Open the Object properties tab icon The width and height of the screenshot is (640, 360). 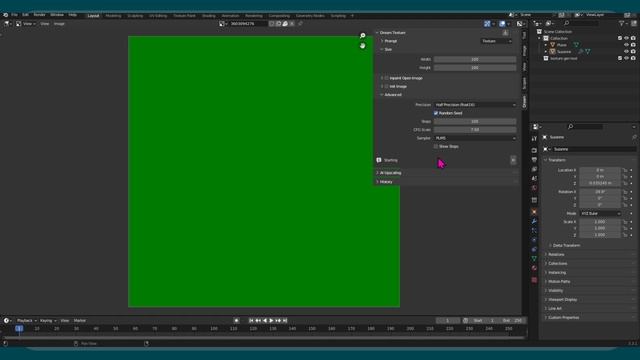click(534, 212)
